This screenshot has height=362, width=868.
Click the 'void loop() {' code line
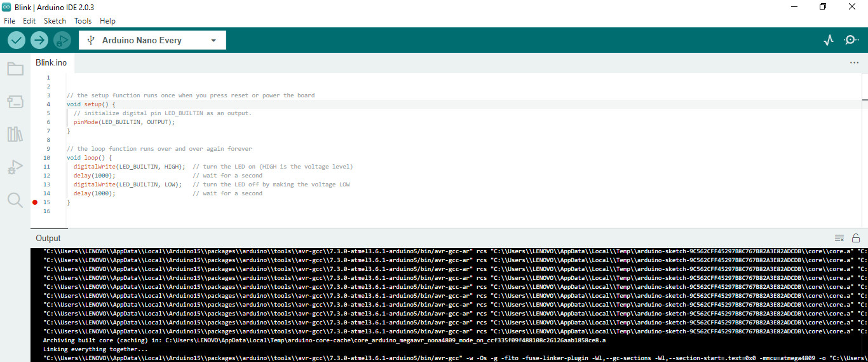[89, 158]
